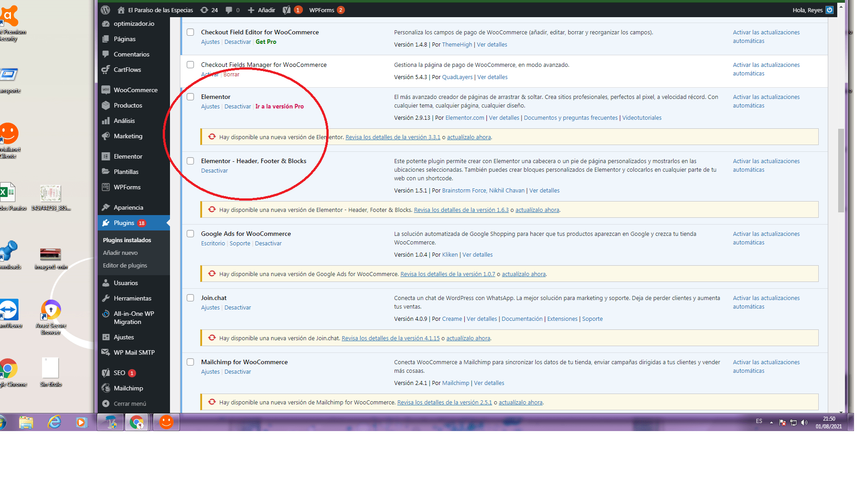Enable auto-updates for Join.chat

click(766, 302)
